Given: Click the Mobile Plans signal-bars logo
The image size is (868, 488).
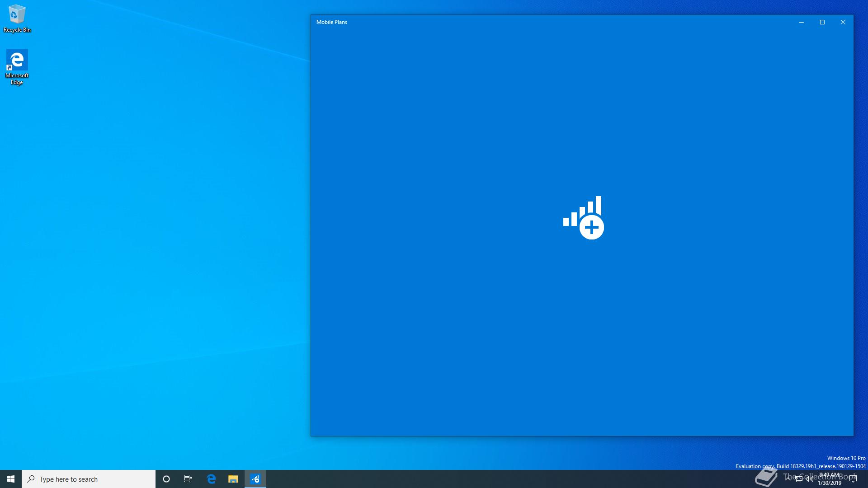Looking at the screenshot, I should point(583,217).
